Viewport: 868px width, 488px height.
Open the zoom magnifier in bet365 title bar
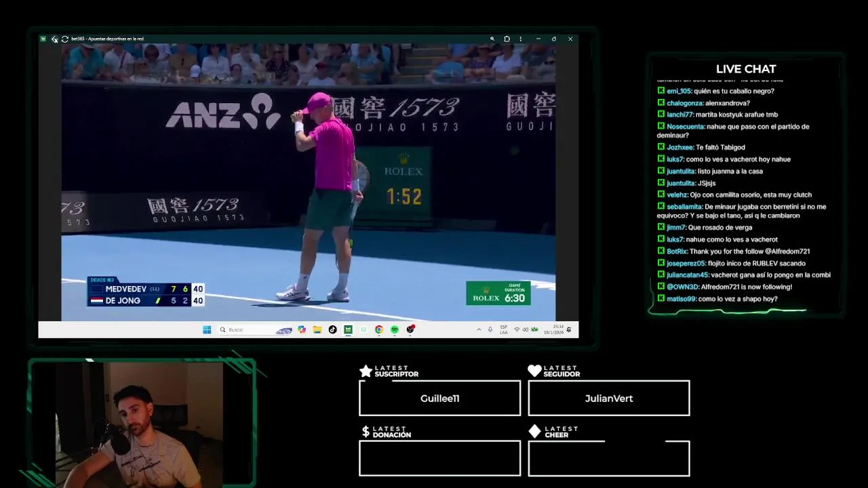(492, 39)
